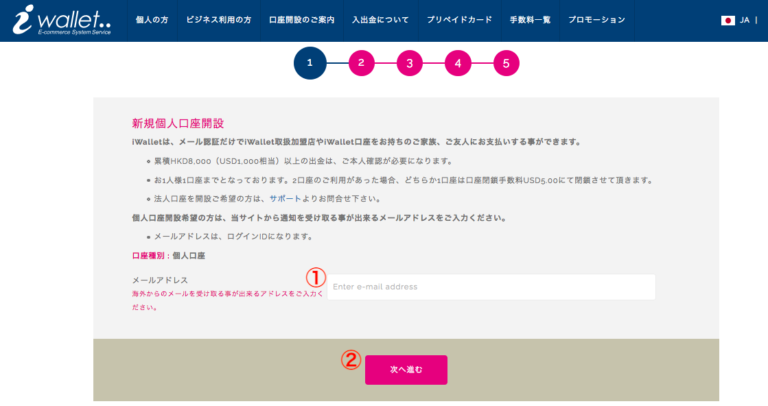Image resolution: width=768 pixels, height=406 pixels.
Task: Open 手数料一覧 fee list
Action: pyautogui.click(x=530, y=20)
